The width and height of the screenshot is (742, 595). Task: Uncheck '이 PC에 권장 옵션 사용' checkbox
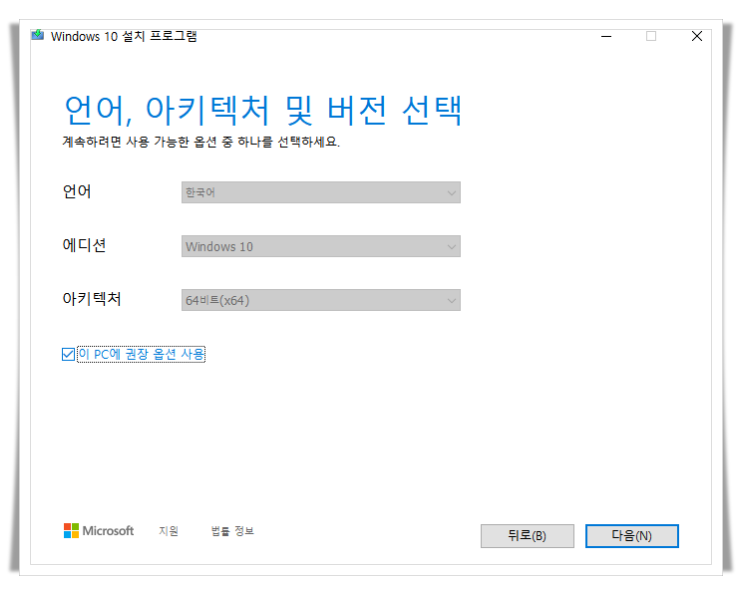[x=68, y=354]
